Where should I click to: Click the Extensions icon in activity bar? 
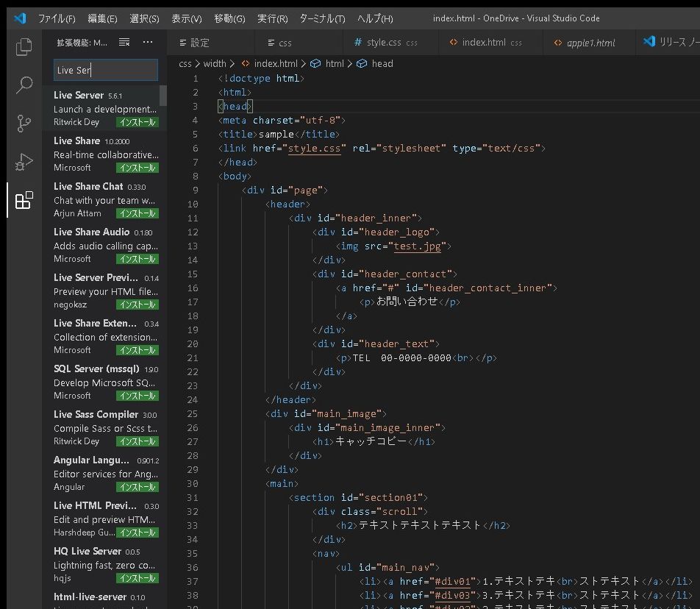[24, 200]
